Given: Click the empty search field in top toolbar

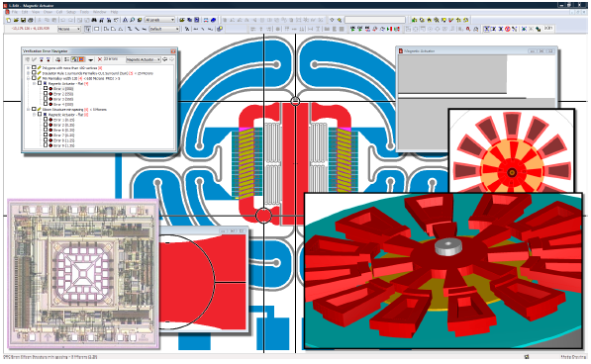Looking at the screenshot, I should [x=375, y=20].
